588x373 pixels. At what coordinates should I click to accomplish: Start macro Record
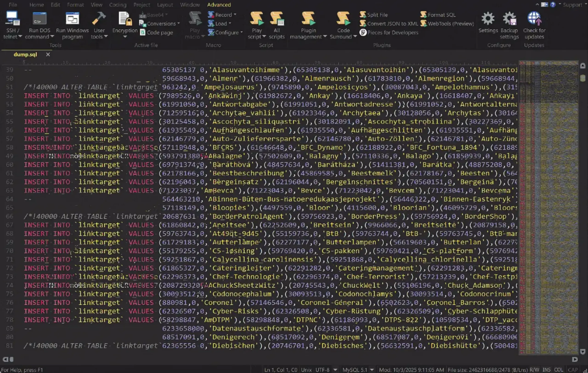coord(220,15)
